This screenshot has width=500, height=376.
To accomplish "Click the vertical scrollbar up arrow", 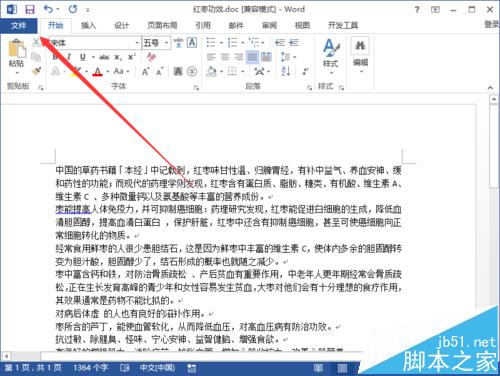I will tap(494, 99).
